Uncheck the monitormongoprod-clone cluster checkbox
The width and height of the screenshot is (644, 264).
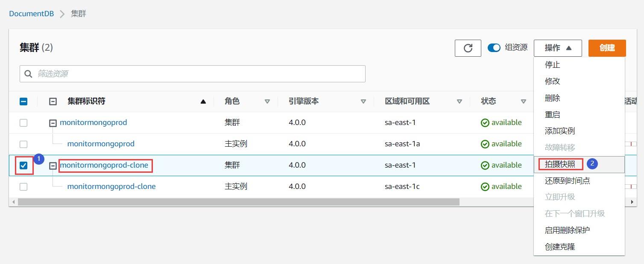pyautogui.click(x=23, y=165)
